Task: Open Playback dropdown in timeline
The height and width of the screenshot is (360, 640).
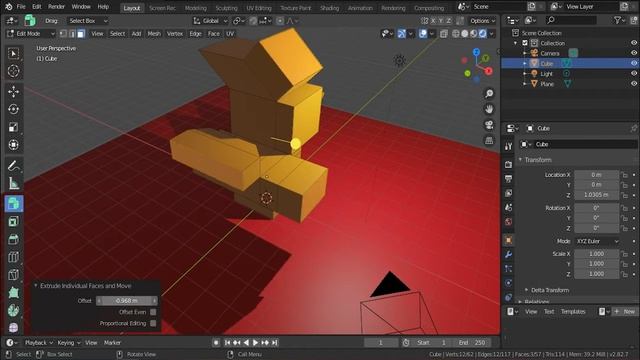Action: [x=39, y=343]
